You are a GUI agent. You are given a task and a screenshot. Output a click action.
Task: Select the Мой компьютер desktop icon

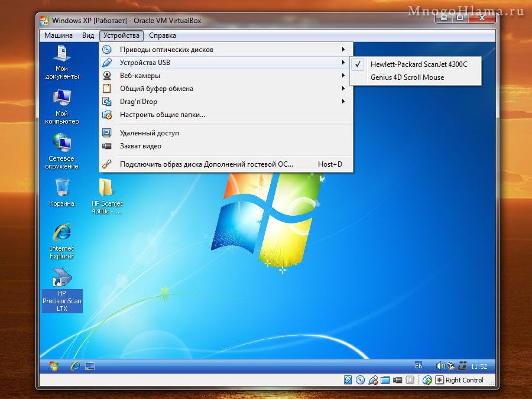tap(61, 107)
